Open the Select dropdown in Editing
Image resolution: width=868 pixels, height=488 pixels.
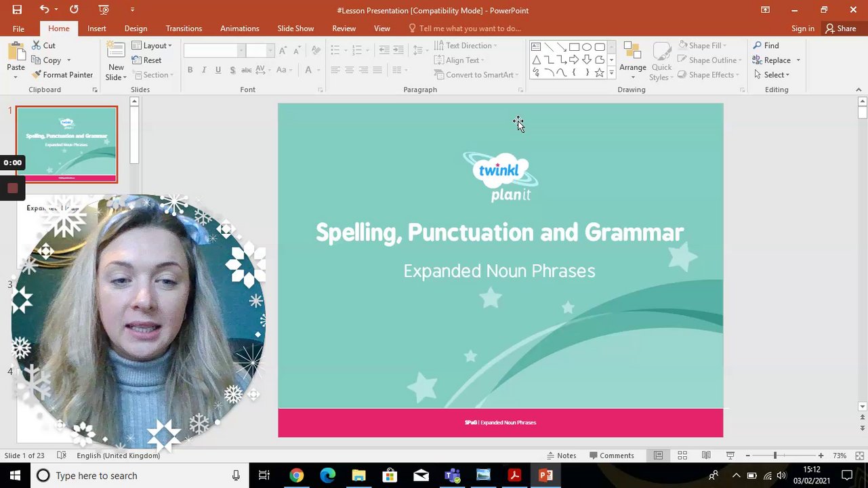(x=772, y=75)
